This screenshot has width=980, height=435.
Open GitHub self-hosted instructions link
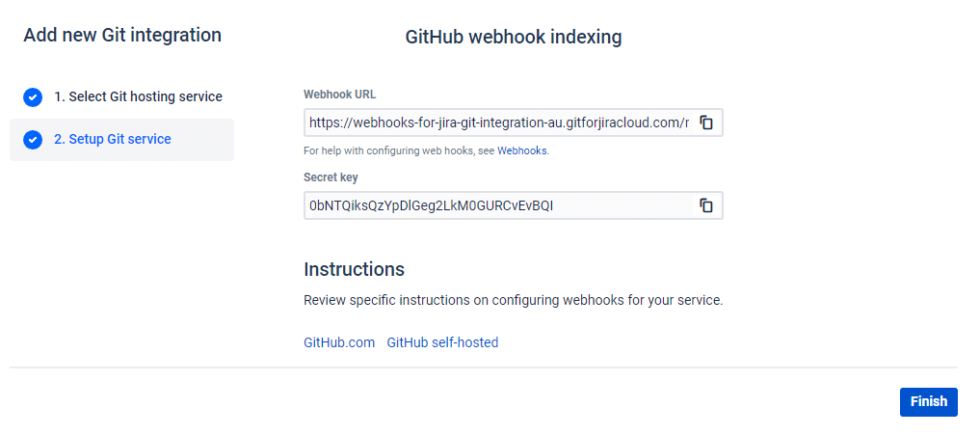point(442,342)
